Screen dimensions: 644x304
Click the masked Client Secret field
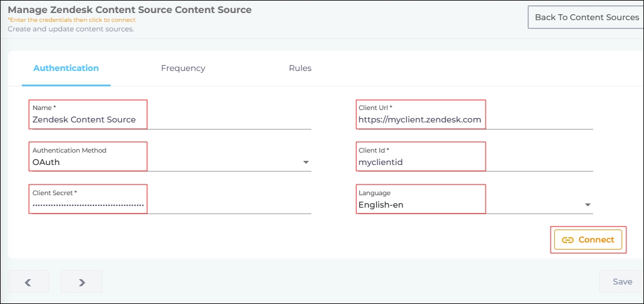click(88, 205)
